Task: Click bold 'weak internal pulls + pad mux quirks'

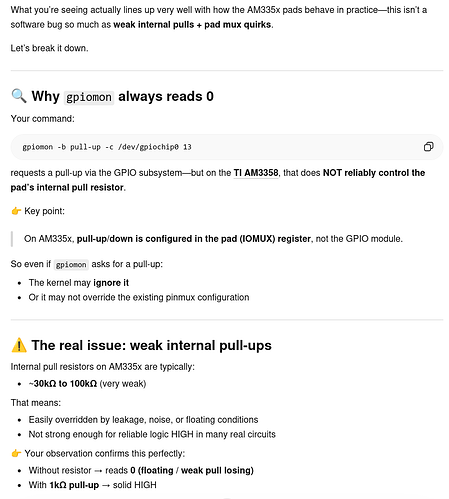Action: 192,25
